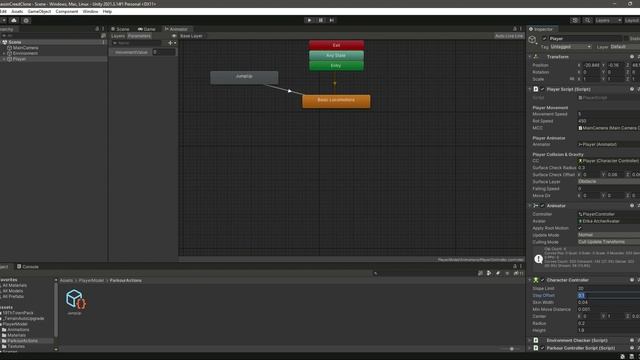Open the JumpUp asset in Project panel
Viewport: 640px width, 360px height.
pyautogui.click(x=75, y=301)
